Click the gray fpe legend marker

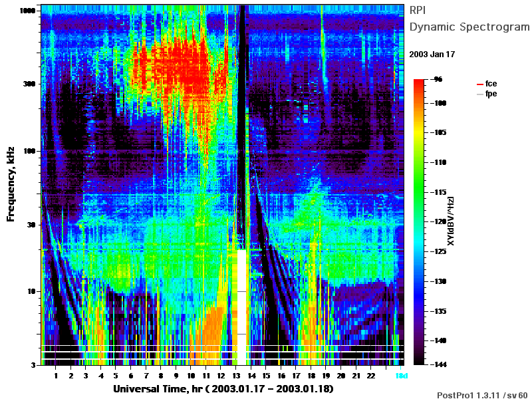[x=479, y=94]
